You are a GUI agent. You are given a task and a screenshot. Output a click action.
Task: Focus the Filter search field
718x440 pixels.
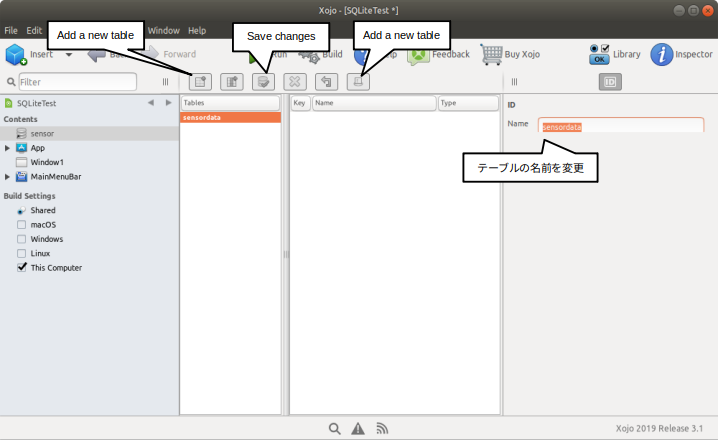pyautogui.click(x=77, y=82)
